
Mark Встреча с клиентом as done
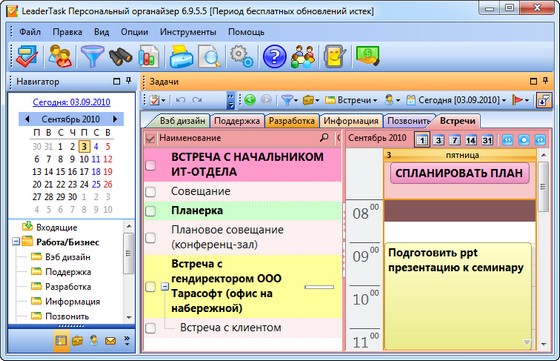[x=151, y=328]
